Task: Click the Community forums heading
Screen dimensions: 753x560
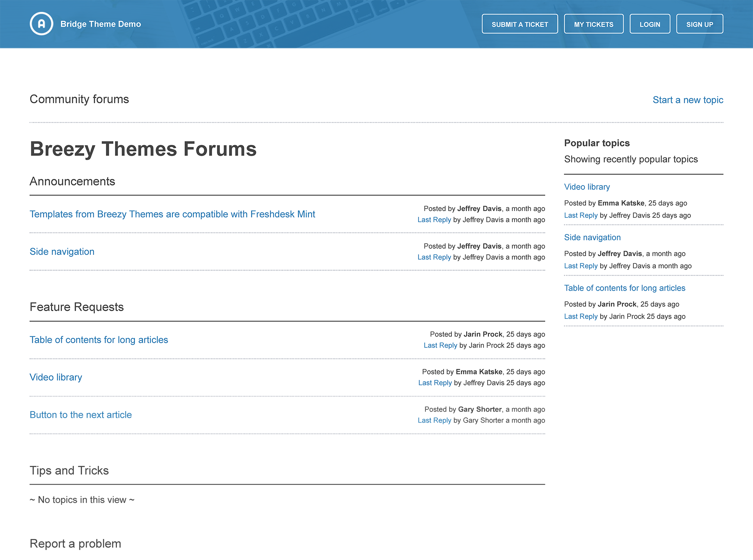Action: [79, 99]
